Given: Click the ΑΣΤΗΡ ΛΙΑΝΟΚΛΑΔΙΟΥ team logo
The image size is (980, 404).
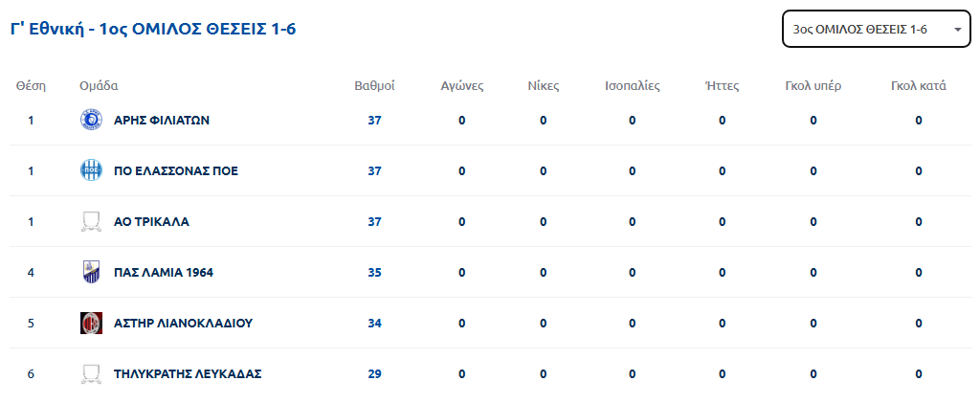Looking at the screenshot, I should click(x=91, y=323).
